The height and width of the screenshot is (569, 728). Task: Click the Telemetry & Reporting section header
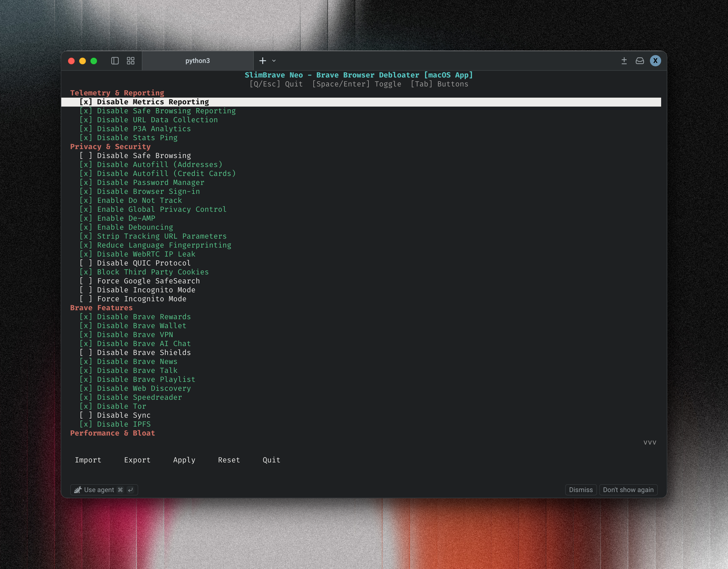click(117, 93)
